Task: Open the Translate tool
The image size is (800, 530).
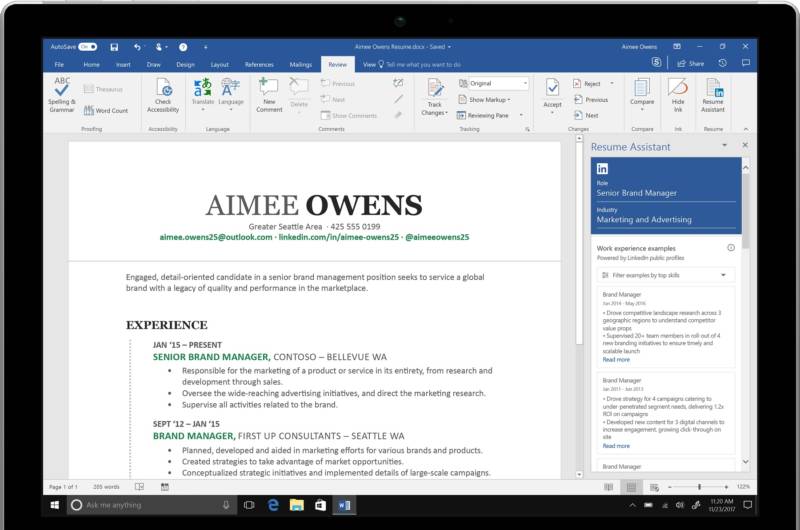Action: (x=203, y=94)
